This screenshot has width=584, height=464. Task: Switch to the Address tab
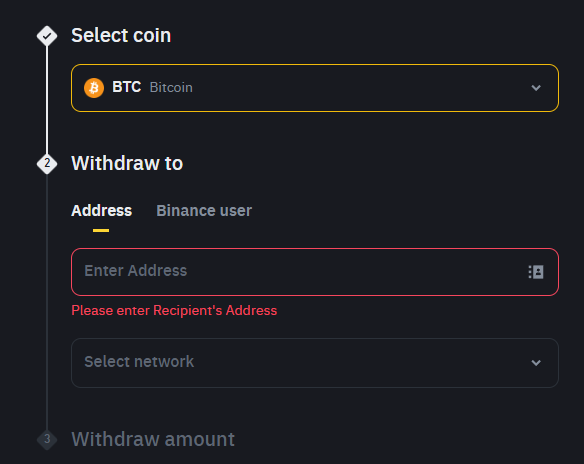tap(101, 211)
